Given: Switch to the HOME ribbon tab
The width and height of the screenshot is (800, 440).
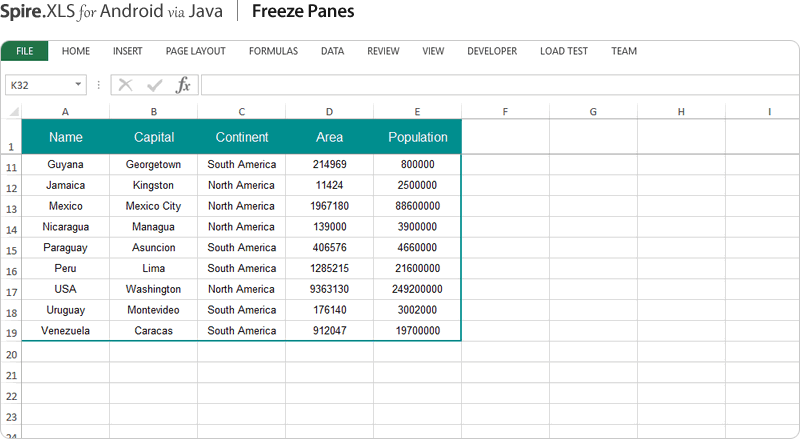Looking at the screenshot, I should (76, 51).
